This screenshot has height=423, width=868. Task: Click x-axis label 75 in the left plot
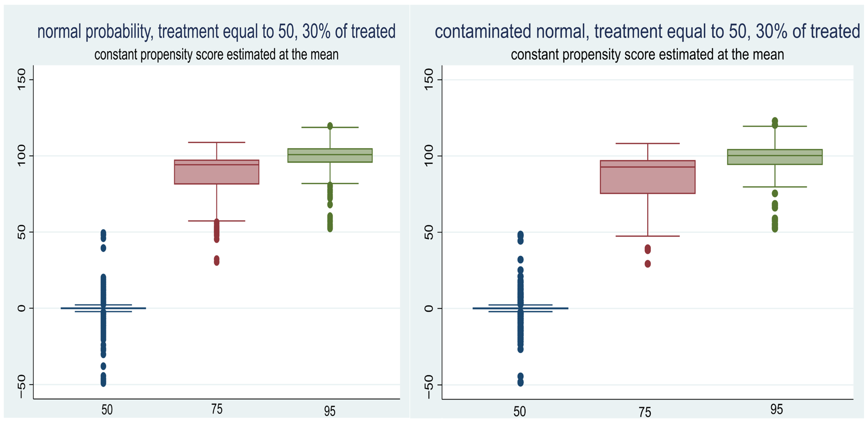point(217,409)
